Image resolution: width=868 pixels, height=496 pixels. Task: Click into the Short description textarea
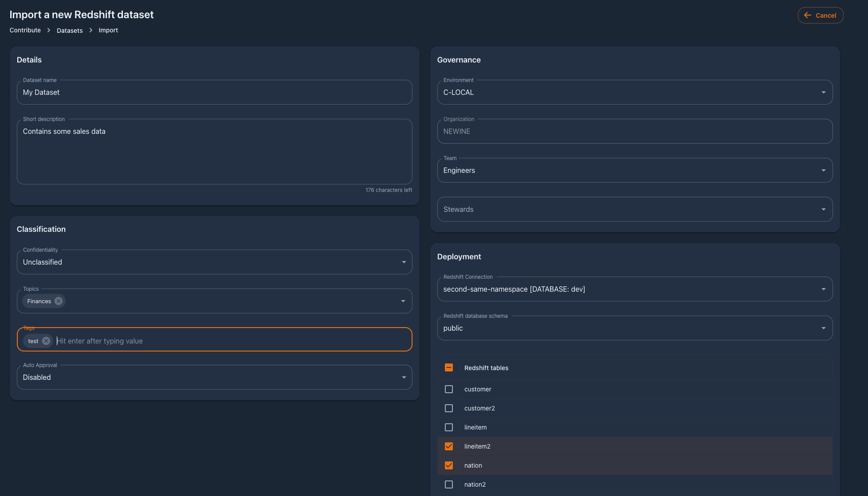[x=214, y=152]
